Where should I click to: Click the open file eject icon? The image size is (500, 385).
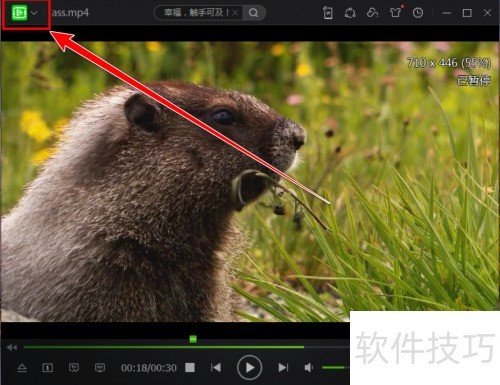click(x=22, y=368)
